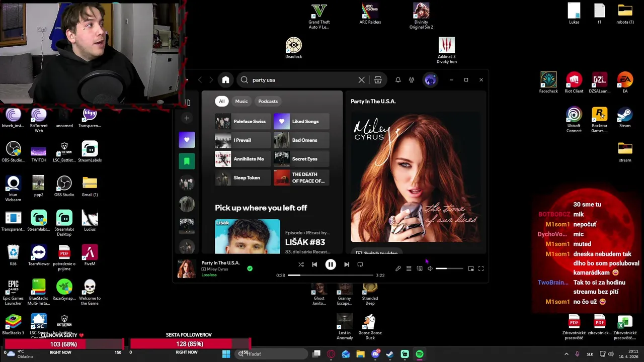Open Friend Activity icon in Spotify
The image size is (644, 362).
[412, 80]
